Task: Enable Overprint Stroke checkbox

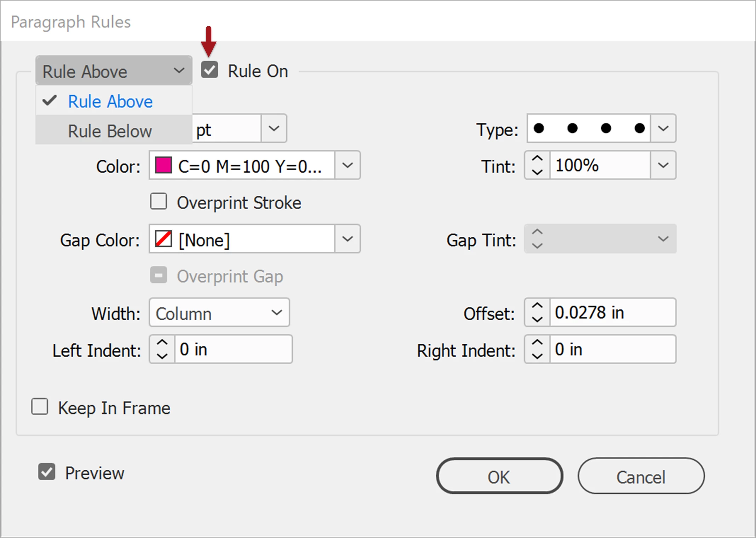Action: 159,201
